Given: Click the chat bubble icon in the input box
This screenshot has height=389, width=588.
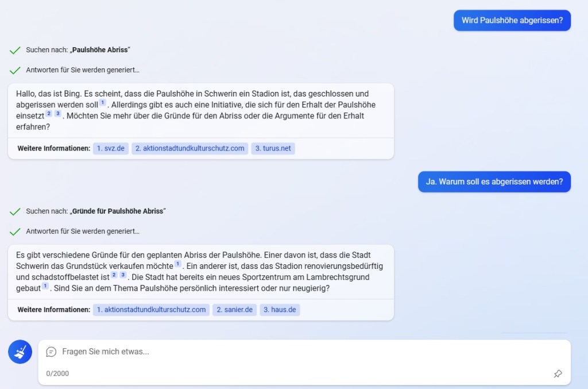Looking at the screenshot, I should 51,352.
